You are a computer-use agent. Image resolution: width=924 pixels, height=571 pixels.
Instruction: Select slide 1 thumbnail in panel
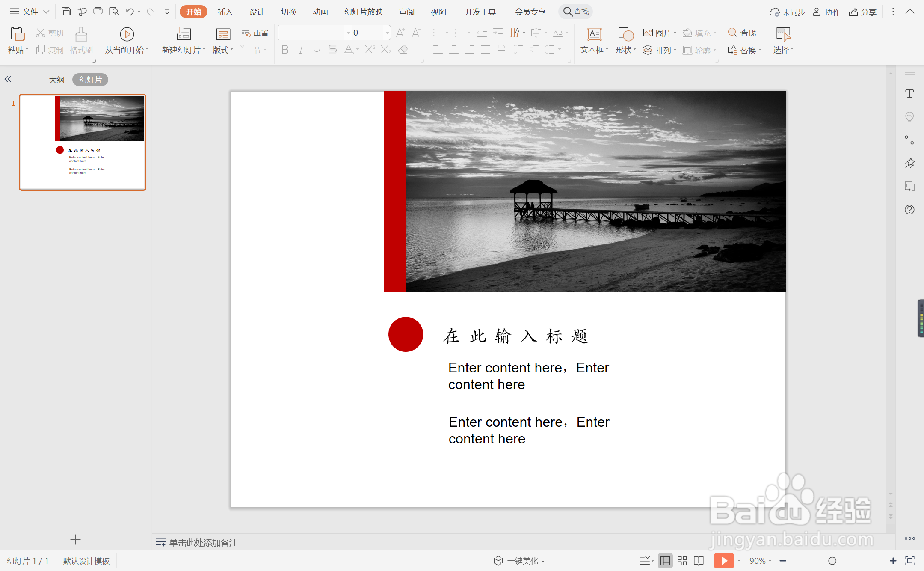tap(83, 142)
